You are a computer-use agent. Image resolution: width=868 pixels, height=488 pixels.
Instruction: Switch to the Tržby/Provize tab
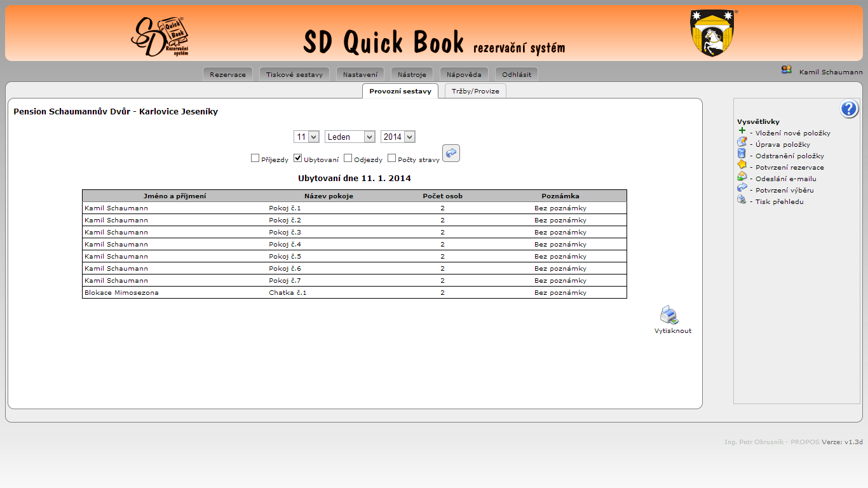point(475,91)
